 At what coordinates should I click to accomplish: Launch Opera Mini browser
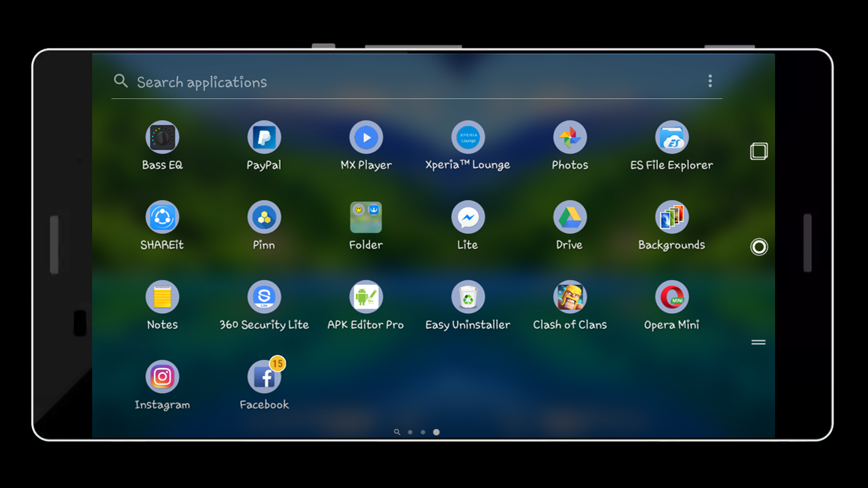672,298
